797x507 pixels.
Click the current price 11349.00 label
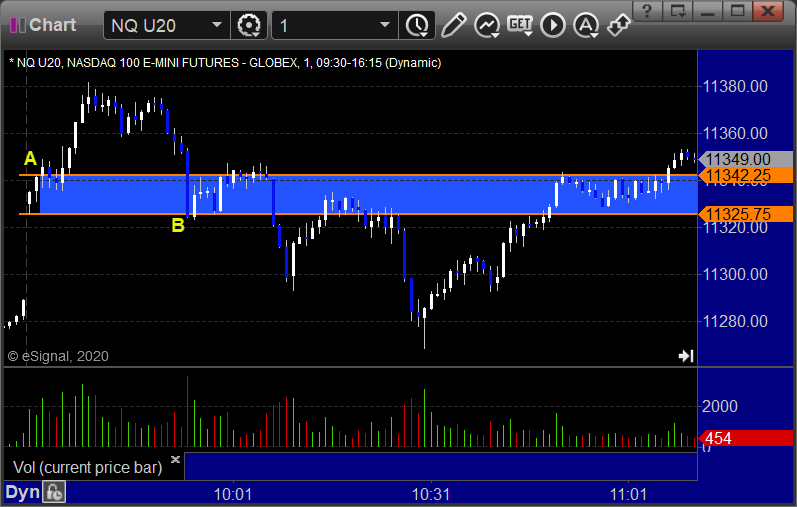pos(746,159)
